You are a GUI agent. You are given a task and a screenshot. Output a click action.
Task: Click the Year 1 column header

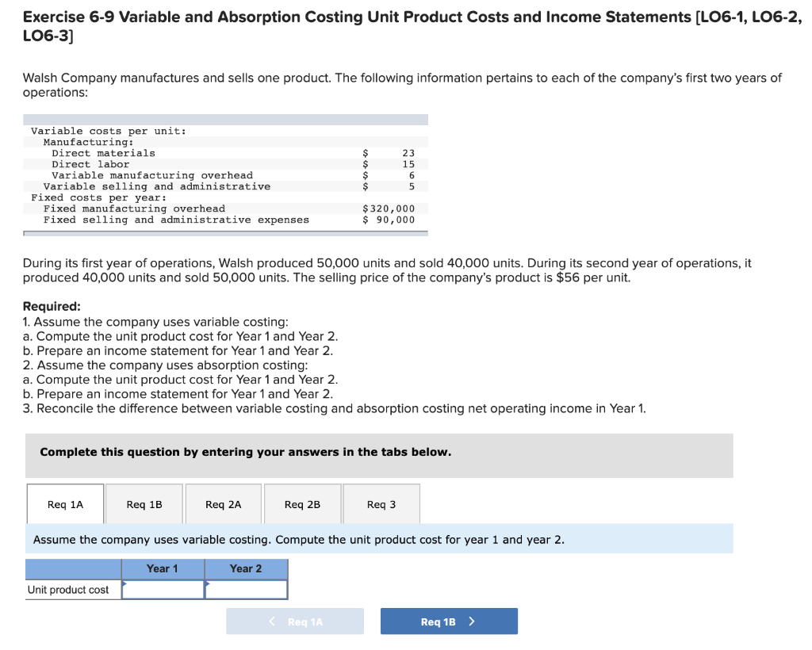click(163, 568)
